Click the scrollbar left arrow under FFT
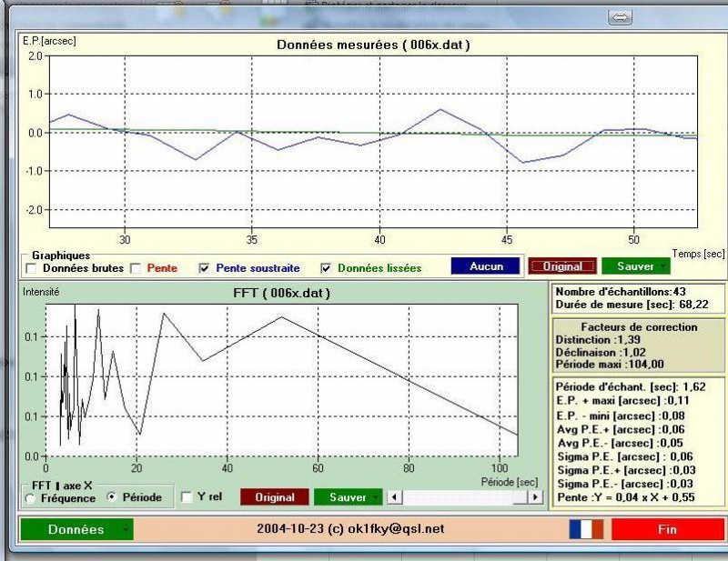The image size is (728, 561). point(395,497)
